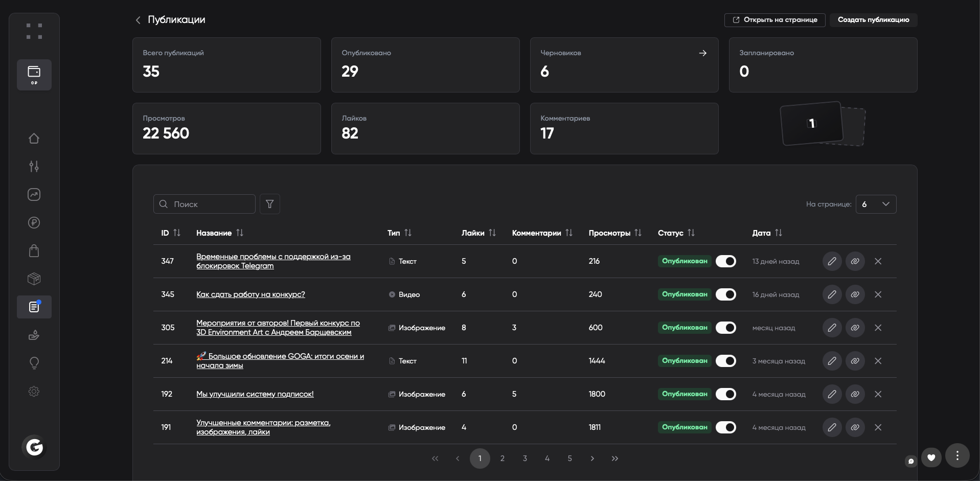
Task: Click the ruble payments icon in sidebar
Action: click(x=34, y=223)
